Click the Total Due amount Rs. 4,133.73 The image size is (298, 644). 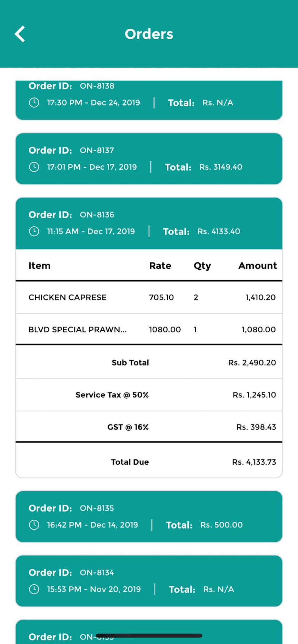coord(254,462)
